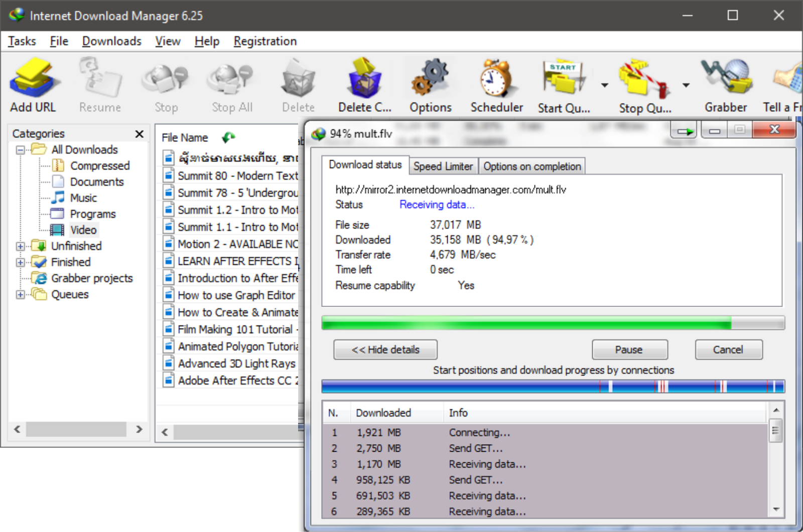Select the Documents category

(x=88, y=182)
